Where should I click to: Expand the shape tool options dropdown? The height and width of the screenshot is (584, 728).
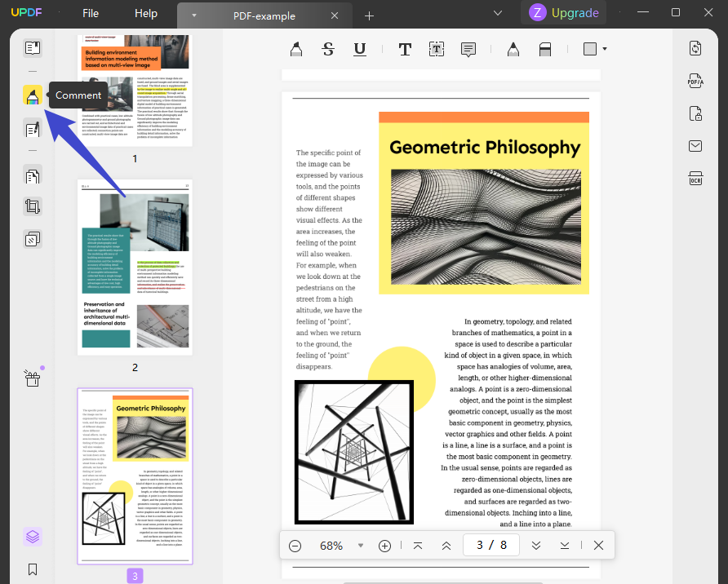pyautogui.click(x=605, y=49)
